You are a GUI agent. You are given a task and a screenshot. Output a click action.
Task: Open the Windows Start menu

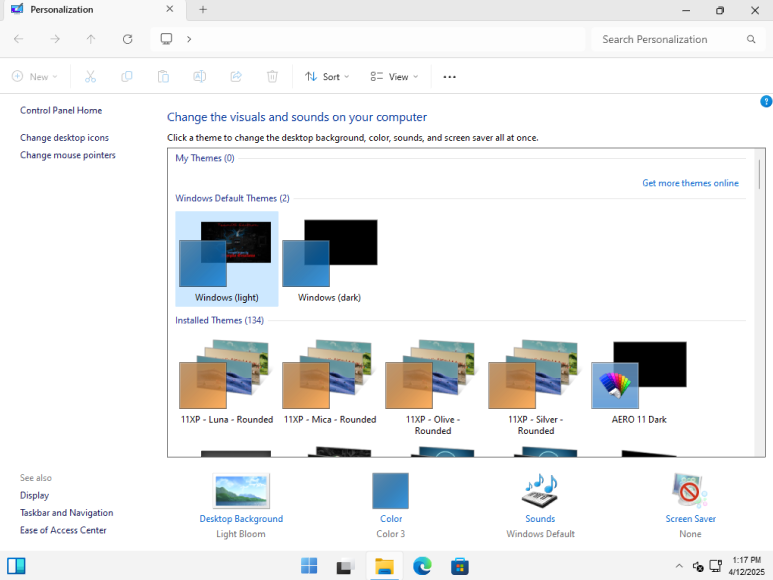pyautogui.click(x=309, y=566)
